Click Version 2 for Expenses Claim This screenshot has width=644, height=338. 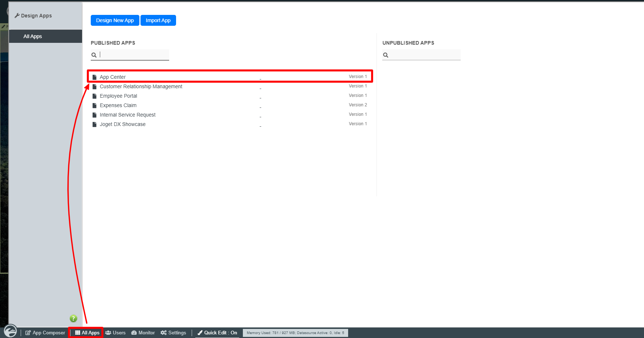click(x=358, y=105)
